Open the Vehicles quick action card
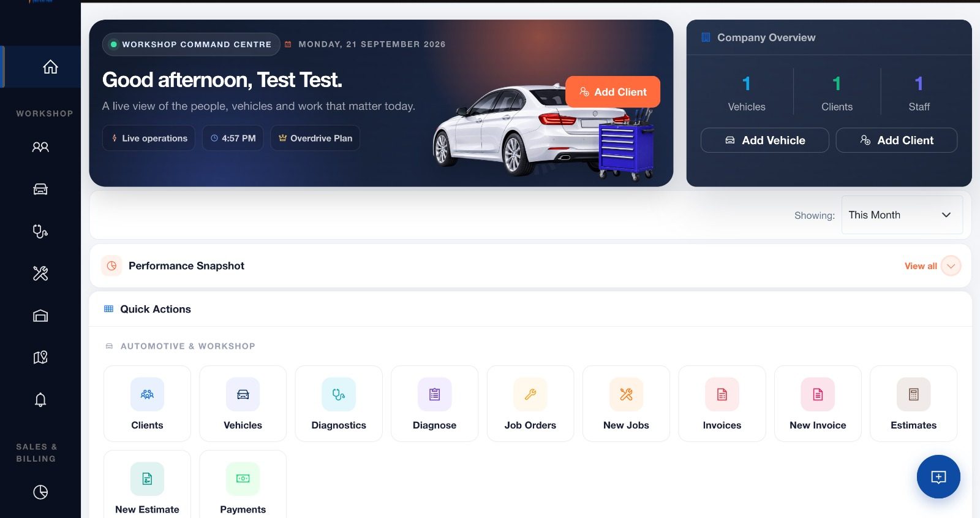The width and height of the screenshot is (980, 518). [243, 403]
